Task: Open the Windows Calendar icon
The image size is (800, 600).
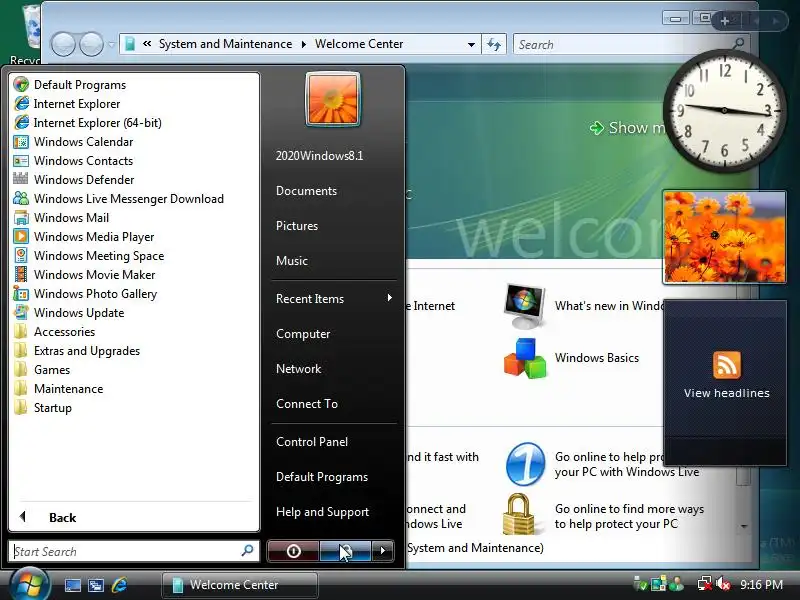Action: (x=21, y=141)
